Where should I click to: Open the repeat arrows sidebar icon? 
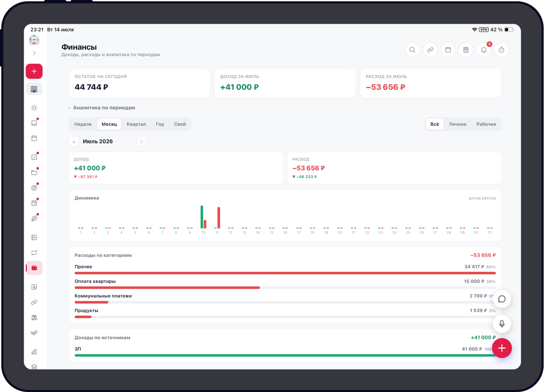click(34, 253)
